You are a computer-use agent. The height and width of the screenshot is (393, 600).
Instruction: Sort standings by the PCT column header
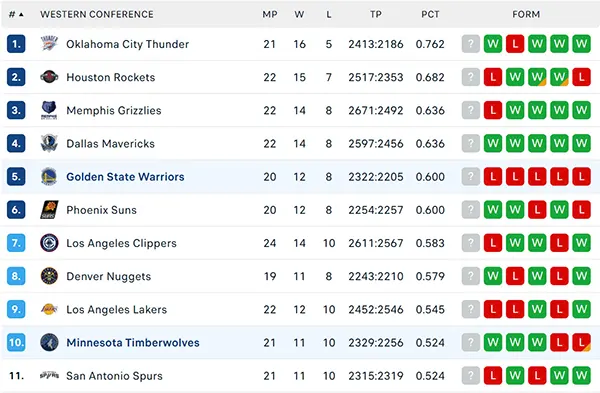pos(430,15)
